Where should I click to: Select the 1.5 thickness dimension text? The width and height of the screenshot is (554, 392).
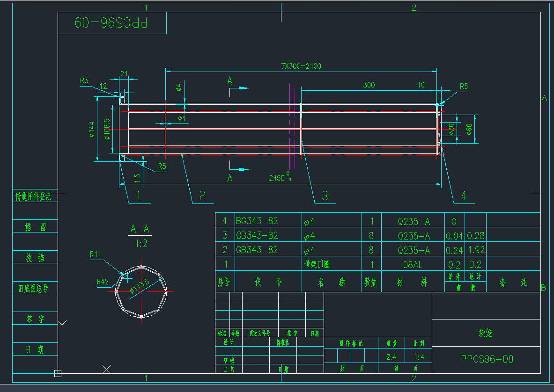tap(137, 178)
